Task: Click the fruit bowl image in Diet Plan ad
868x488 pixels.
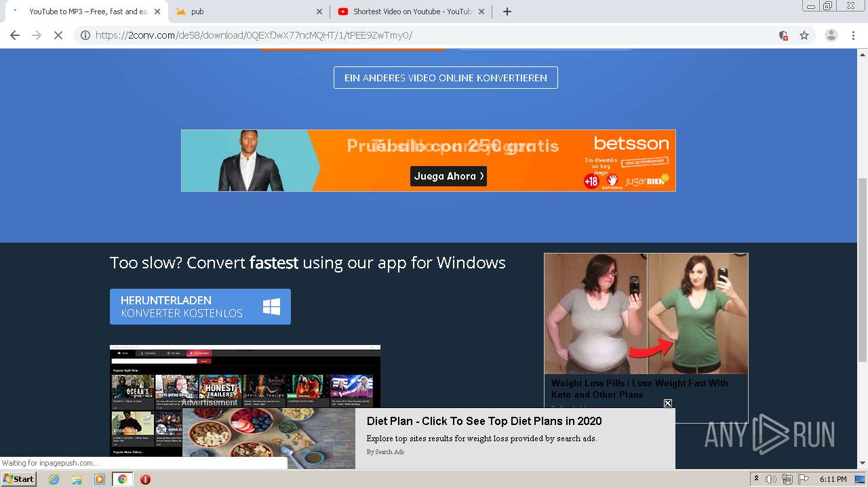Action: click(269, 438)
